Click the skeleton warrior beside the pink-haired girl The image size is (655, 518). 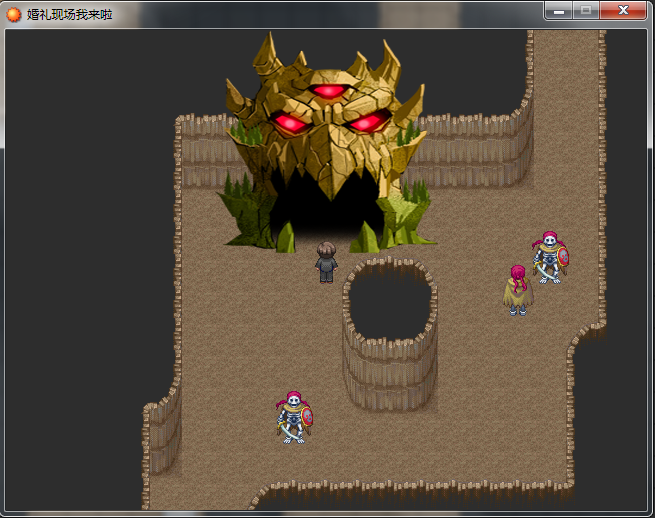(550, 258)
